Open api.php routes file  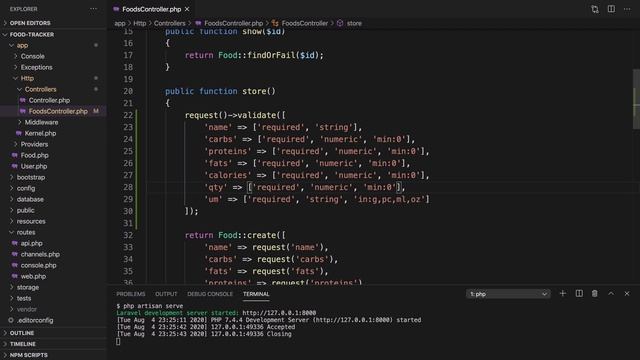(31, 244)
